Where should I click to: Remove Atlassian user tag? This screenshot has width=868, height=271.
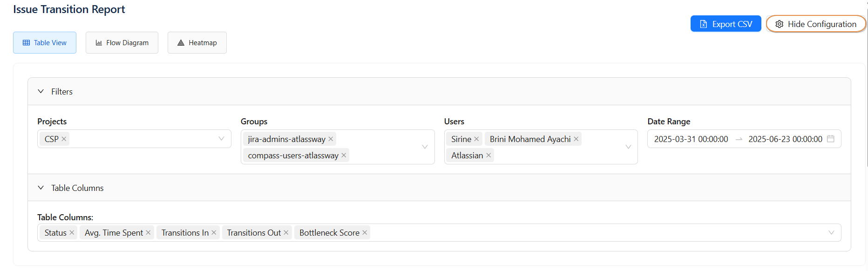(488, 156)
